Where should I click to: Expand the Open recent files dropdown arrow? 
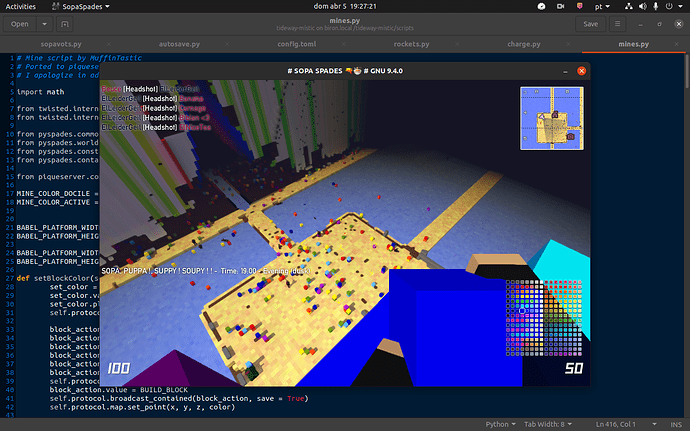(48, 24)
